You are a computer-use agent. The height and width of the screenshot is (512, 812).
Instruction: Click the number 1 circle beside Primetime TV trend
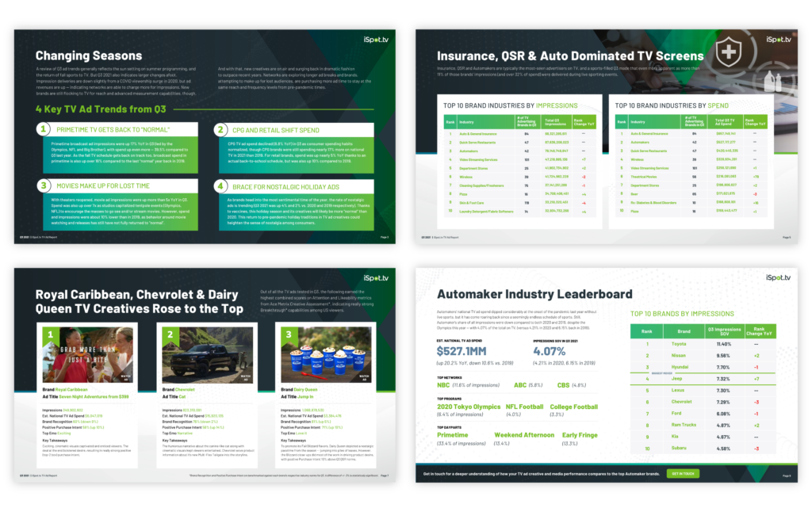[x=44, y=129]
